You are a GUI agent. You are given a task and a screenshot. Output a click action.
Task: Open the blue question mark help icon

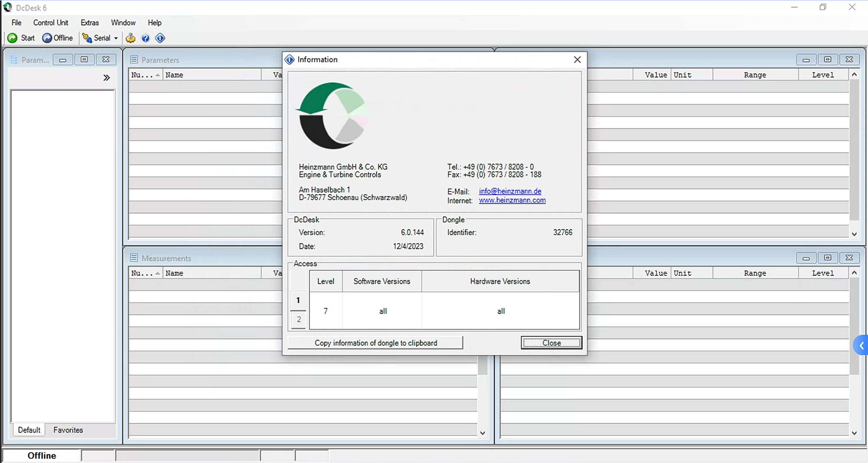click(x=145, y=38)
